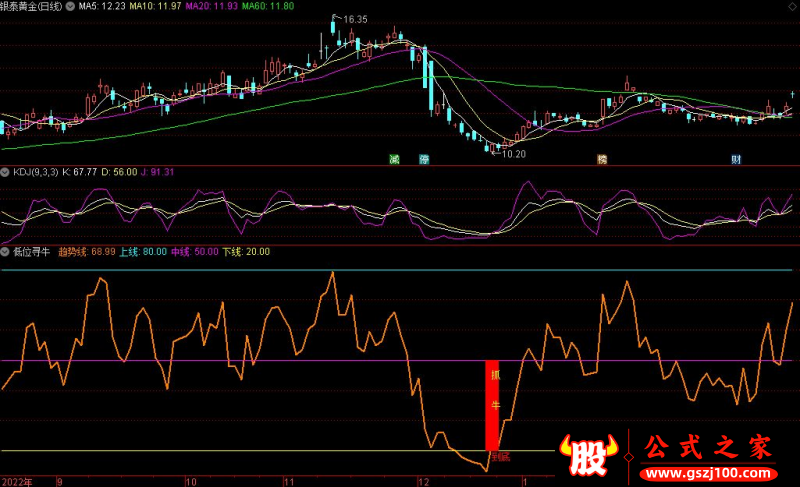Click the round icon left of KDJ(9,3,3)
The width and height of the screenshot is (800, 487).
point(6,172)
